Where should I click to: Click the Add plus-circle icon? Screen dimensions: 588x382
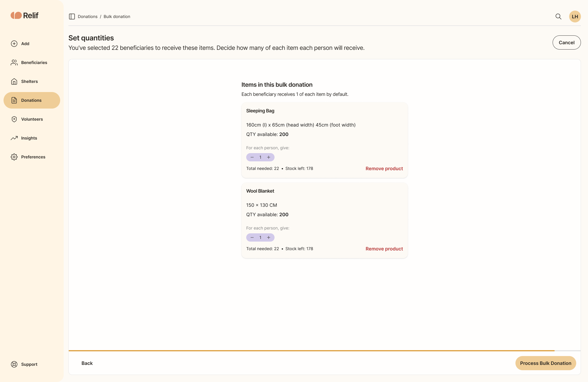[14, 44]
